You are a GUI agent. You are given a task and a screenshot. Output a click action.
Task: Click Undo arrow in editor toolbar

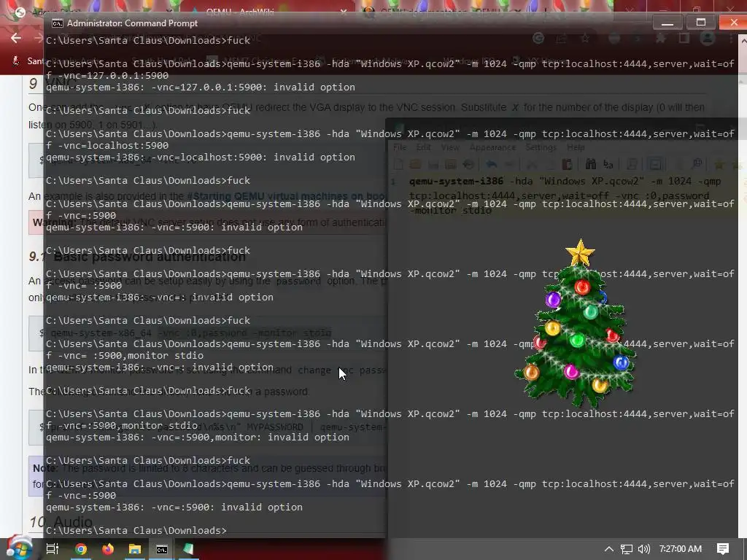[491, 165]
